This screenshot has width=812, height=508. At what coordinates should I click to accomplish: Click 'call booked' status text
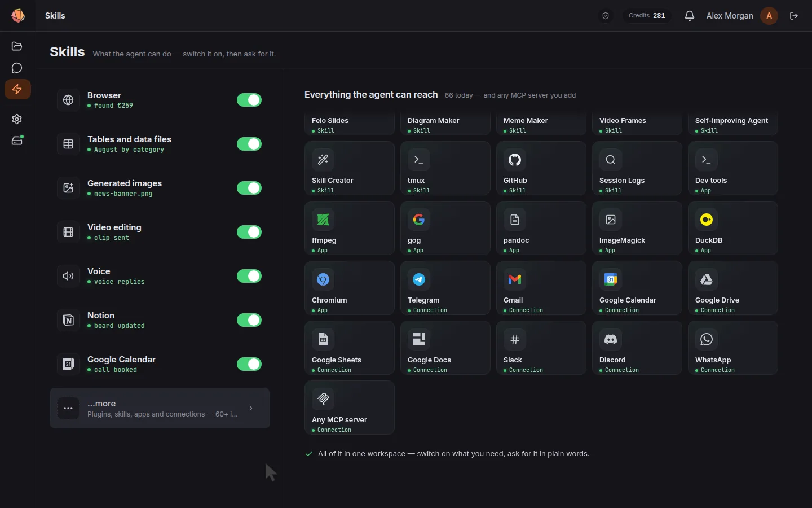coord(115,370)
